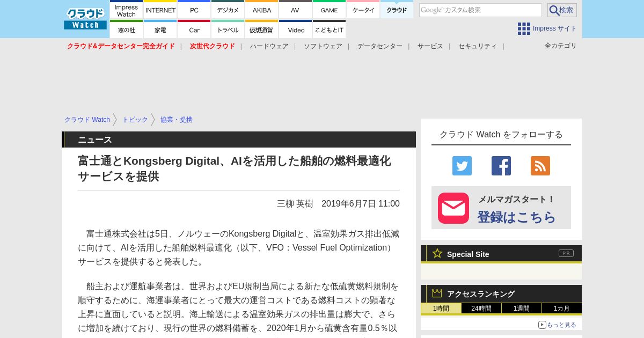Click the PR badge in Special Site
Viewport: 644px width, 338px height.
click(566, 253)
